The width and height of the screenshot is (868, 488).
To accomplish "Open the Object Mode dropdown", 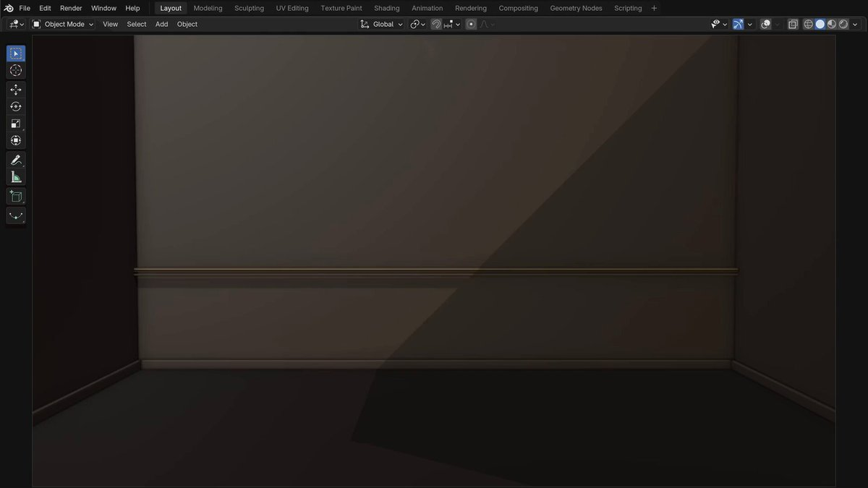I will click(63, 24).
